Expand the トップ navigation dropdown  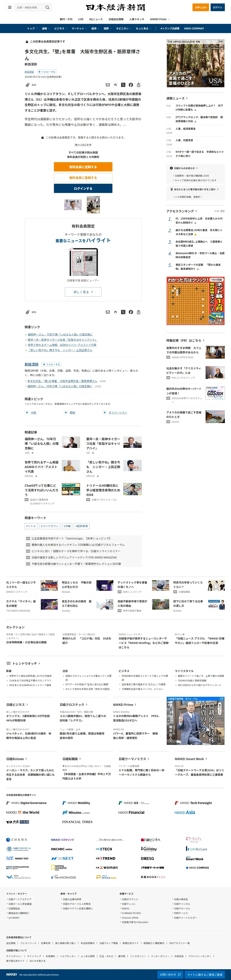click(x=32, y=28)
